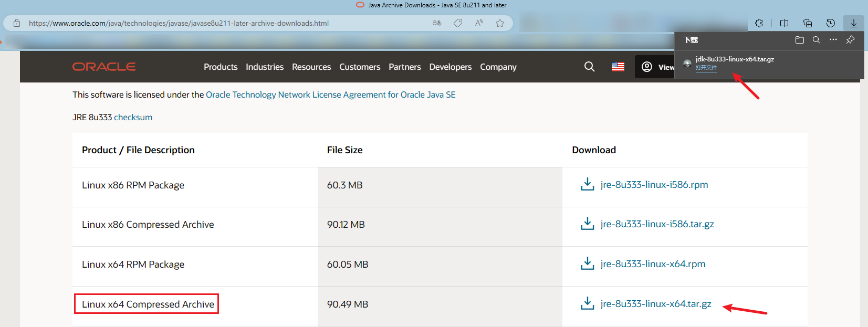Open browser history clock icon

831,23
